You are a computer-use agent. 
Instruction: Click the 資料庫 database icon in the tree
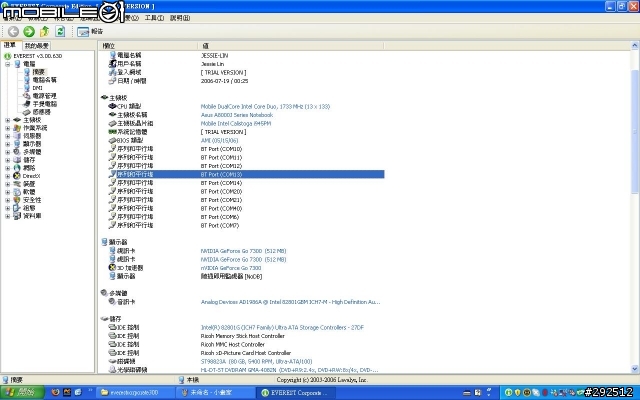[x=17, y=216]
